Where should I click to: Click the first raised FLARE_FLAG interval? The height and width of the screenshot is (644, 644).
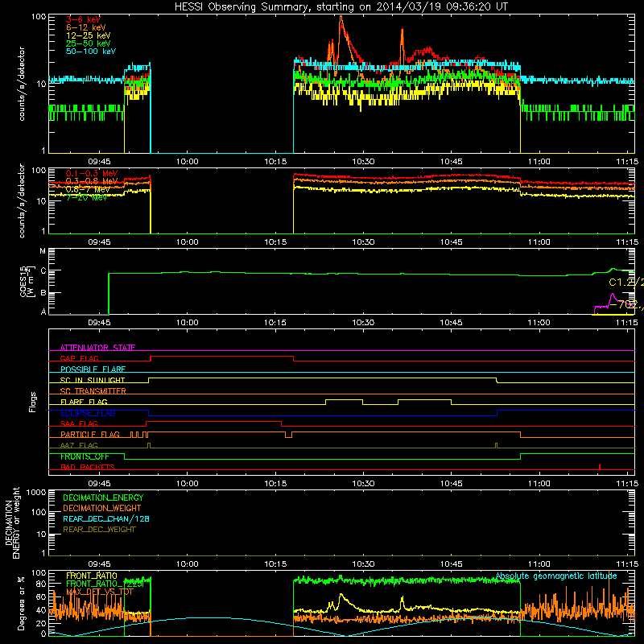(344, 400)
